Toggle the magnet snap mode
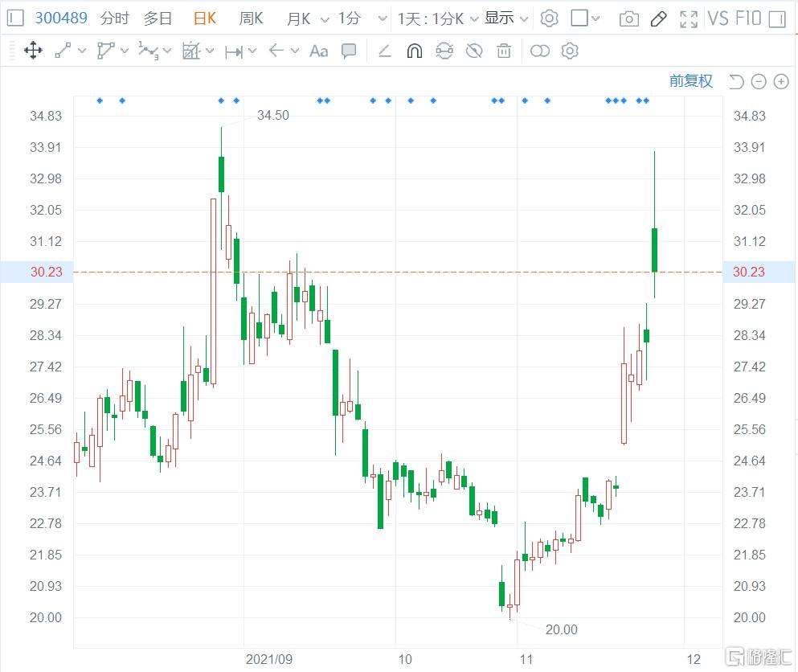Screen dimensions: 798x672 coord(414,51)
